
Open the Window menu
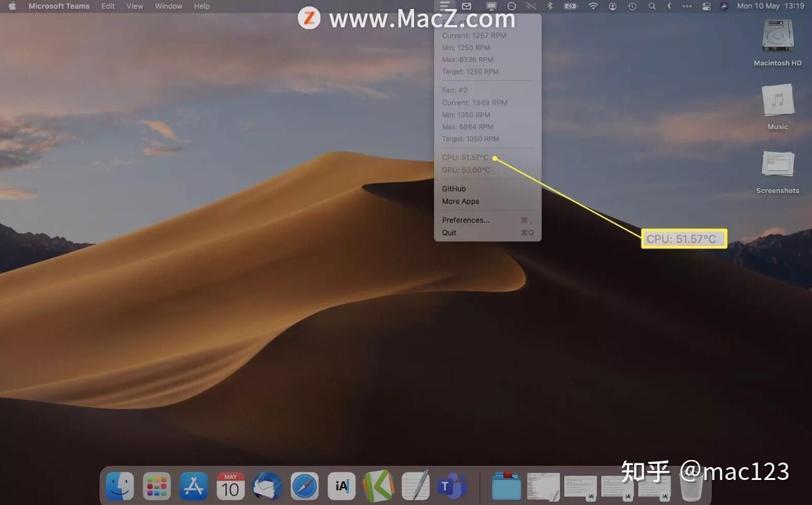(x=168, y=6)
